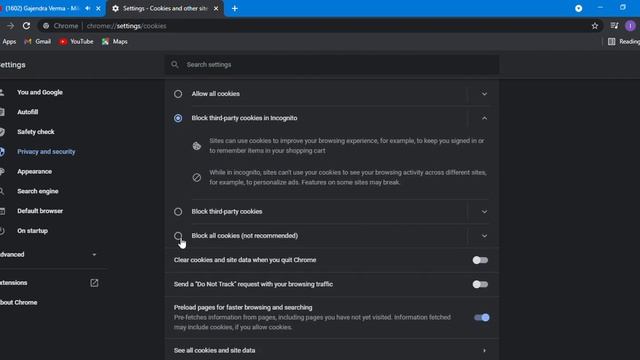
Task: Open the profile avatar menu
Action: coord(630,26)
